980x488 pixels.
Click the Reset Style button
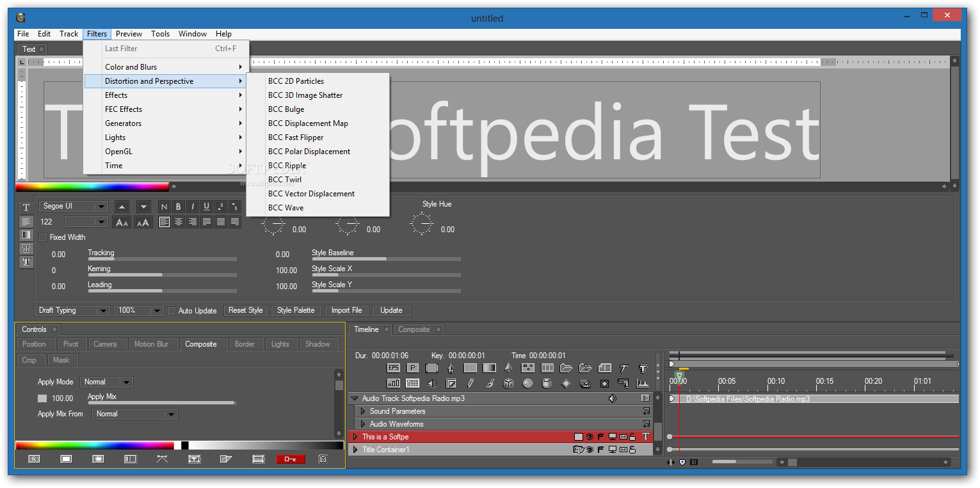click(x=246, y=310)
